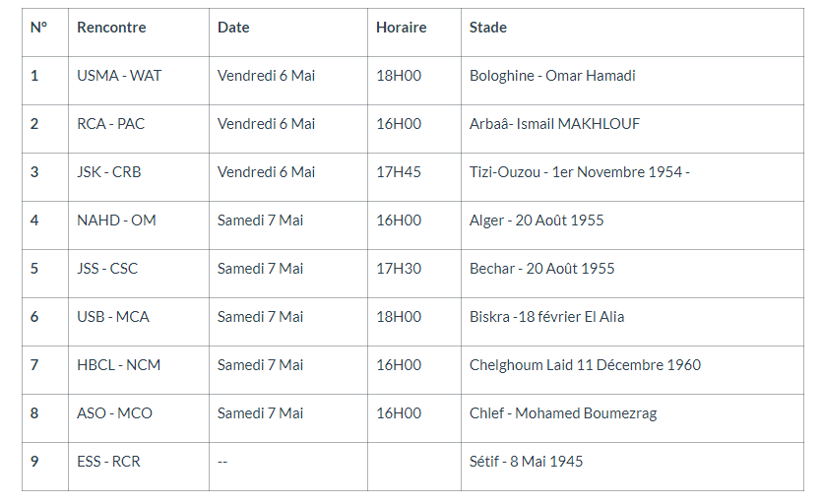Click the Horaire column header
Image resolution: width=822 pixels, height=504 pixels.
[x=401, y=28]
